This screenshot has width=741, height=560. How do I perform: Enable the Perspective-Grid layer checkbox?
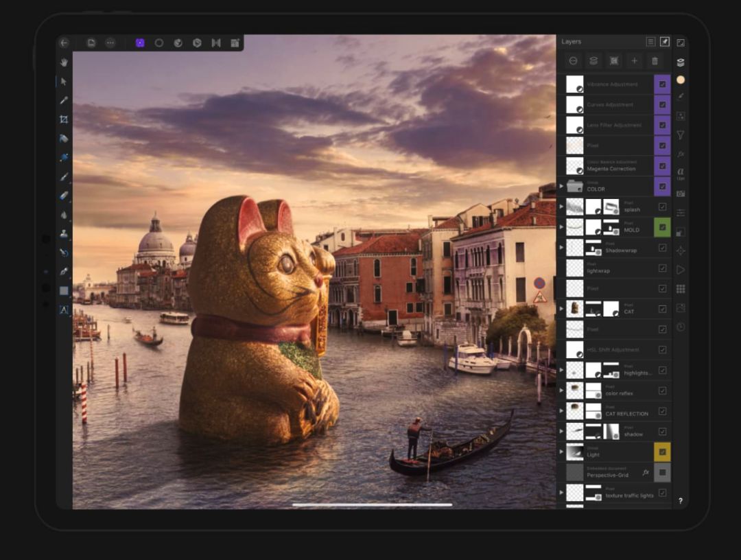(x=662, y=472)
